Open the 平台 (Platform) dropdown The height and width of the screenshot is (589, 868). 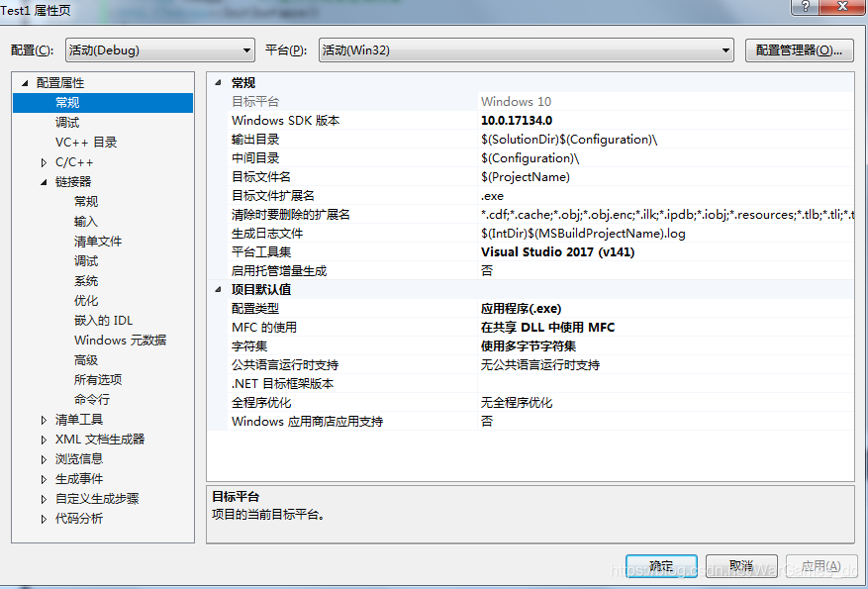[525, 50]
